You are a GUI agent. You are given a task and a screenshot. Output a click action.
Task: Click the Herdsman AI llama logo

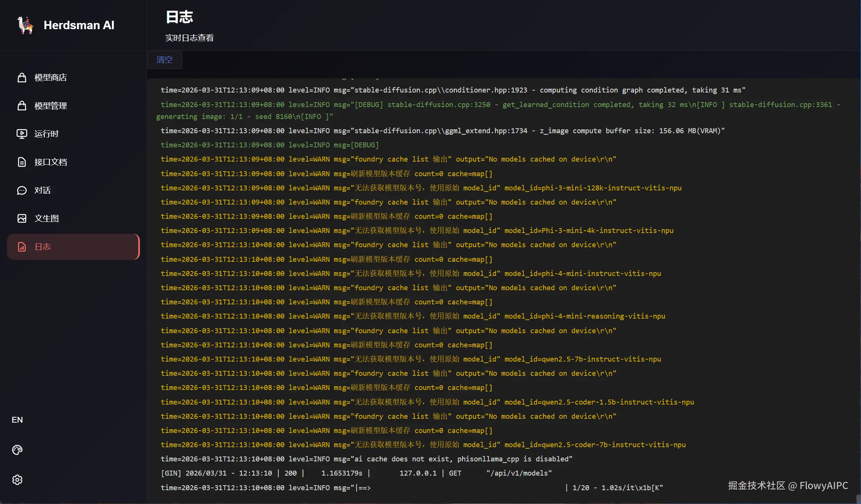point(25,25)
